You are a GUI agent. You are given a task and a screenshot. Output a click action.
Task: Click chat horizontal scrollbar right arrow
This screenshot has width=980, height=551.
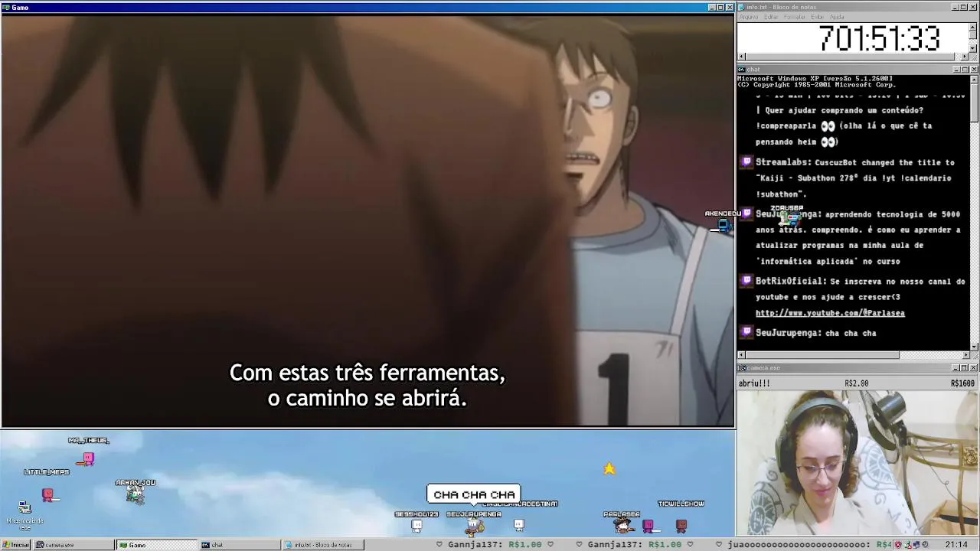[965, 355]
